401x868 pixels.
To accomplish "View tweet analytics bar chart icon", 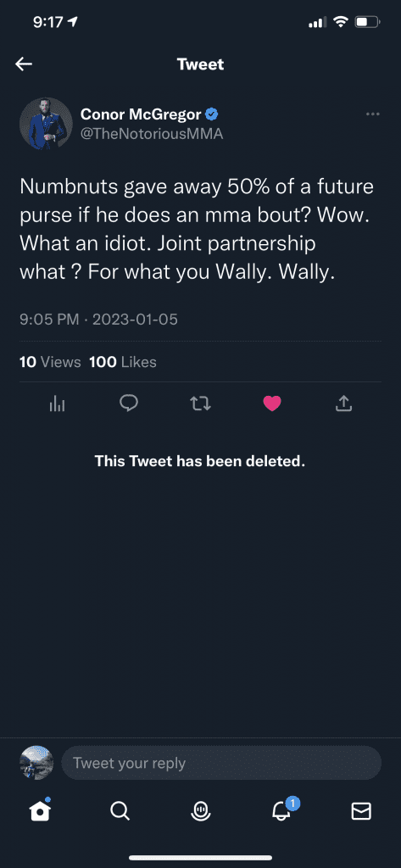I will point(57,404).
